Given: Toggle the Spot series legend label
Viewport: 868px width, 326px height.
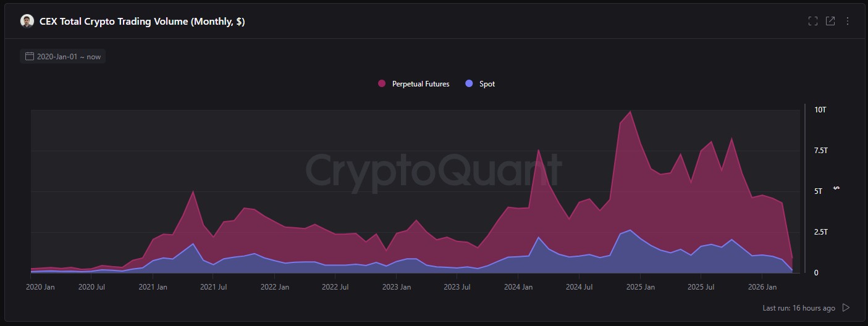Looking at the screenshot, I should point(487,84).
